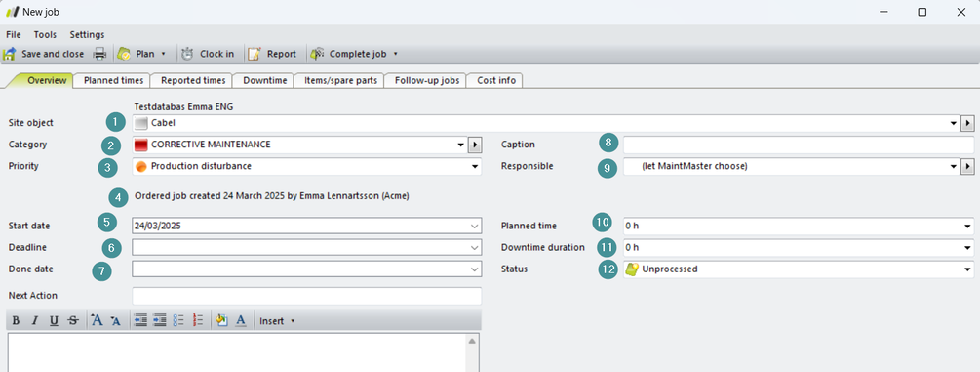Open the Priority dropdown list
Image resolution: width=980 pixels, height=372 pixels.
(x=475, y=167)
